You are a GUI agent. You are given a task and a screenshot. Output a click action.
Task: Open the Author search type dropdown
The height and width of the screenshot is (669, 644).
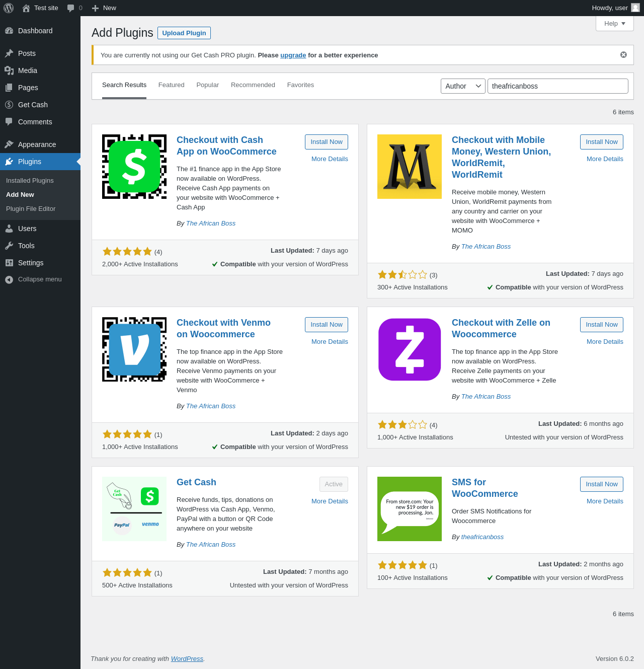(463, 86)
